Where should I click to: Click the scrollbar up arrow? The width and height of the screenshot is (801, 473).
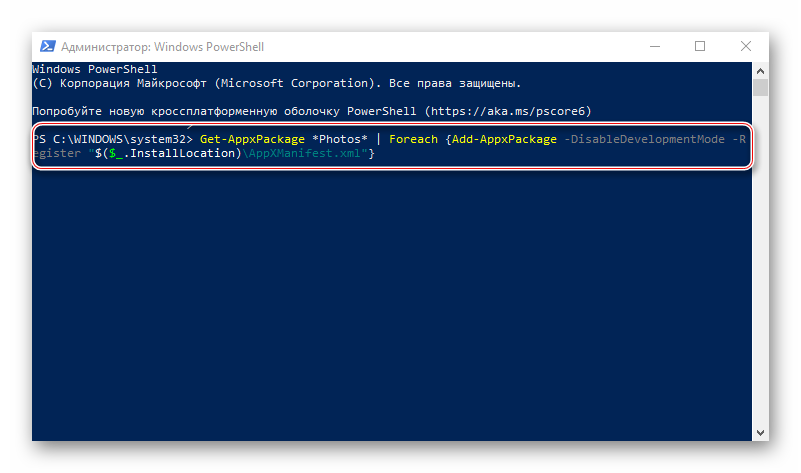click(x=760, y=69)
